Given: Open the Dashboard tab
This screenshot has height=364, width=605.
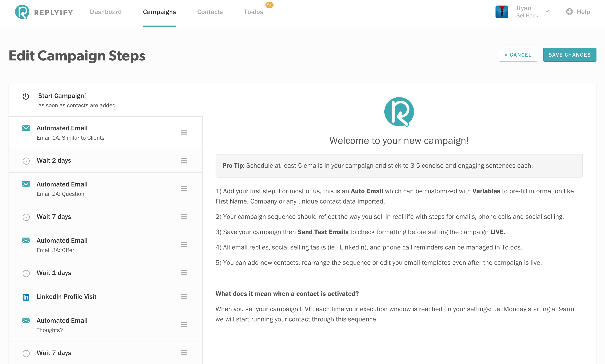Looking at the screenshot, I should [105, 12].
